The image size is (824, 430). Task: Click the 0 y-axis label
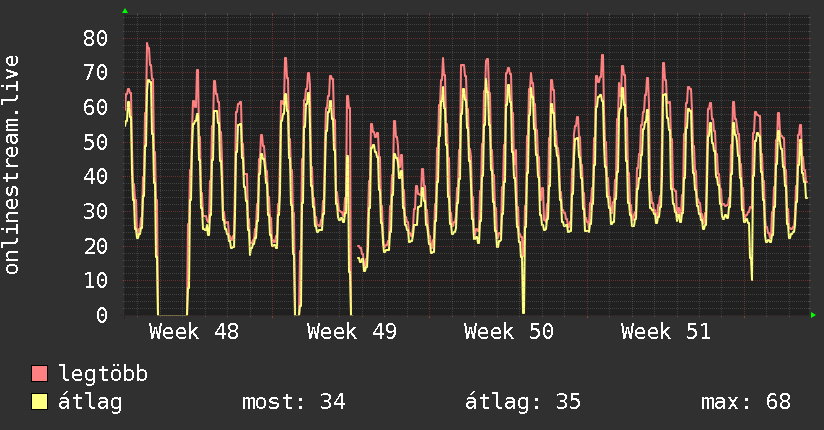[x=101, y=315]
